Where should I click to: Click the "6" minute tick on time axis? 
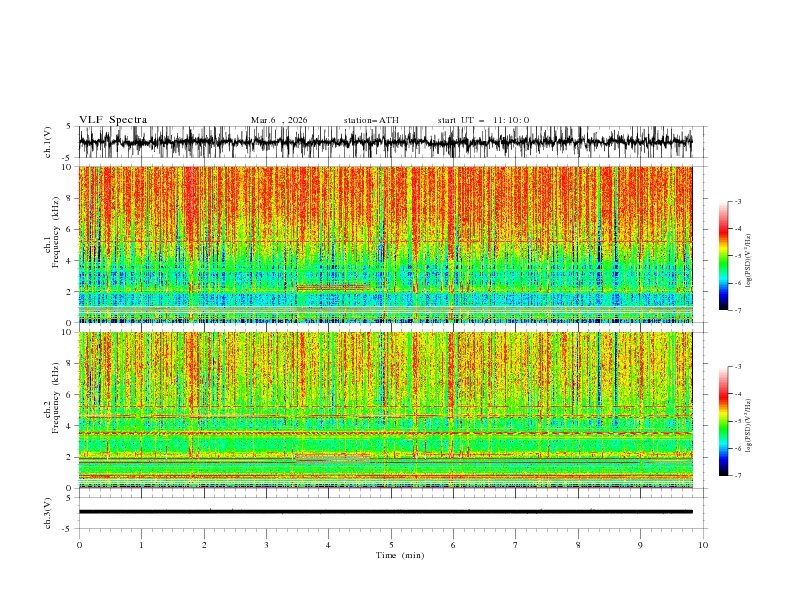point(453,545)
